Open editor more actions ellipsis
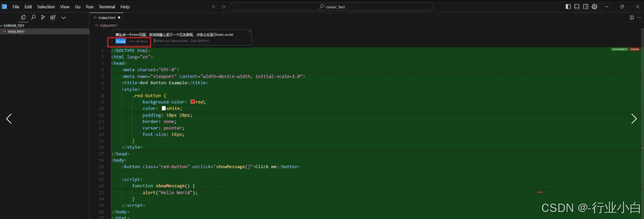The width and height of the screenshot is (644, 219). pyautogui.click(x=639, y=17)
